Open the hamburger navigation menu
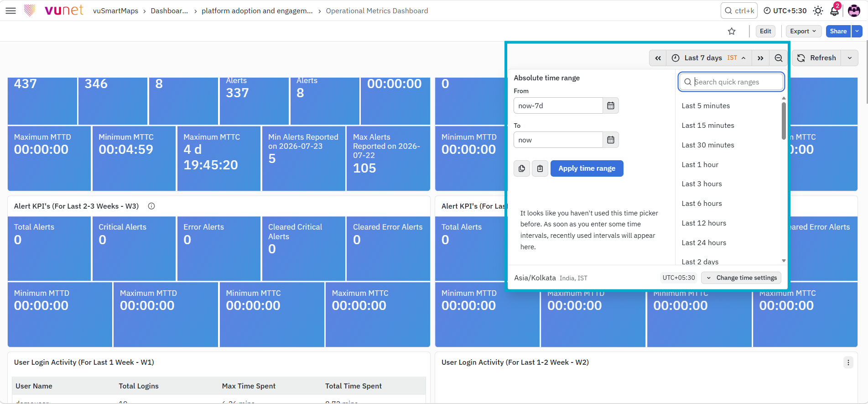This screenshot has width=868, height=404. tap(10, 10)
